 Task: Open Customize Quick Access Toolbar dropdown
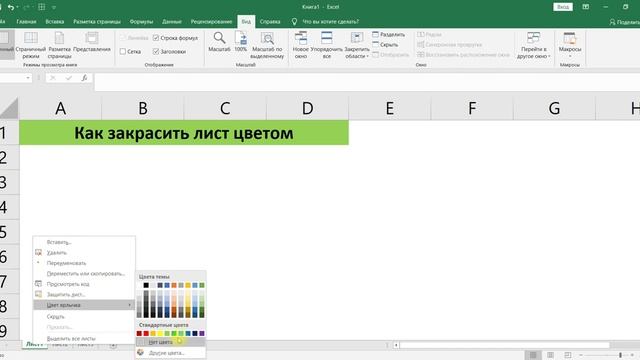point(54,7)
